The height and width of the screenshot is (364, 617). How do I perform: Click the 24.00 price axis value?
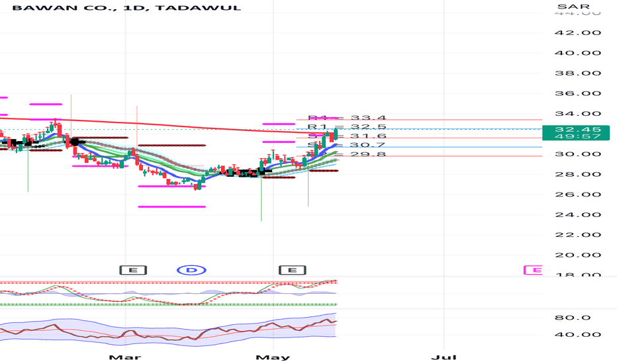tap(578, 215)
